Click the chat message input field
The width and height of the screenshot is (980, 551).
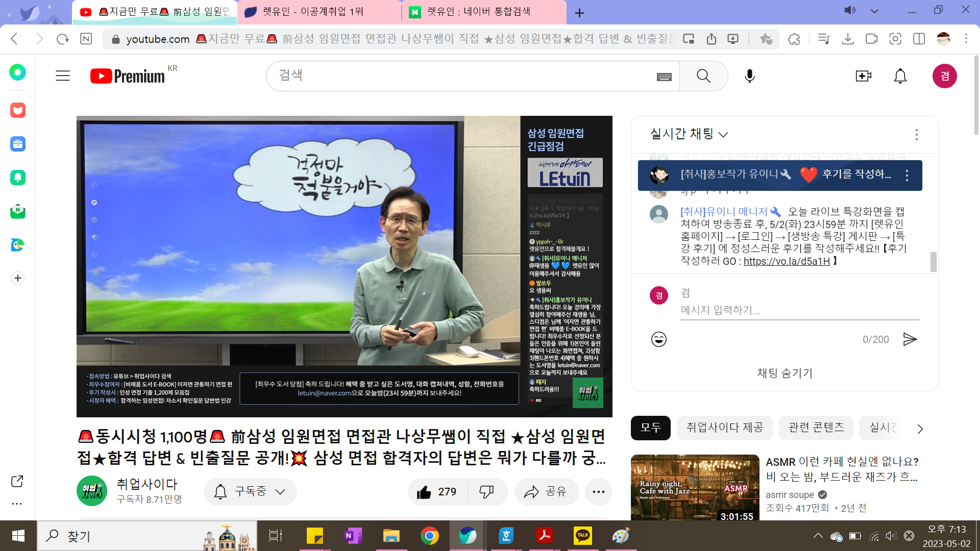pos(800,310)
